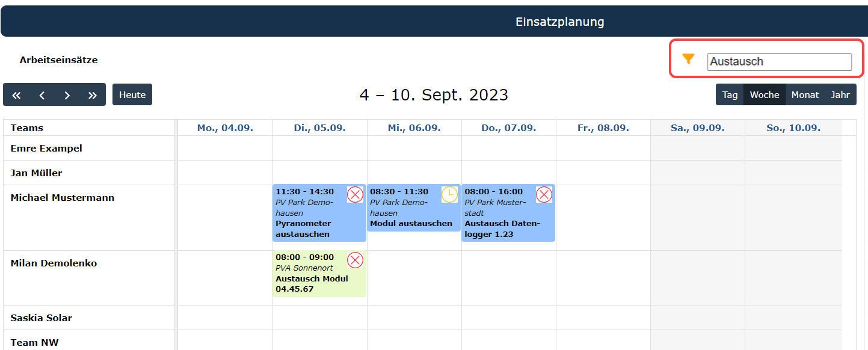
Task: Open Di., 05.09. day column header
Action: click(x=319, y=128)
